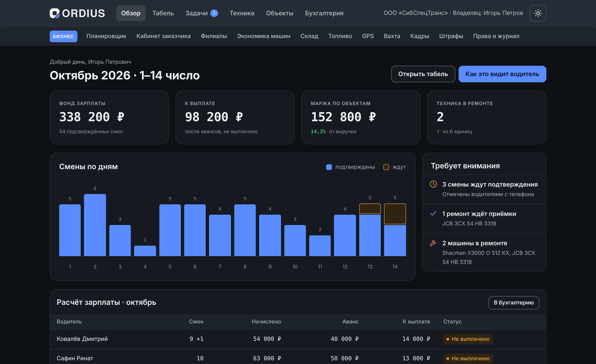Click the Задачи notification badge
This screenshot has width=596, height=364.
tap(214, 13)
